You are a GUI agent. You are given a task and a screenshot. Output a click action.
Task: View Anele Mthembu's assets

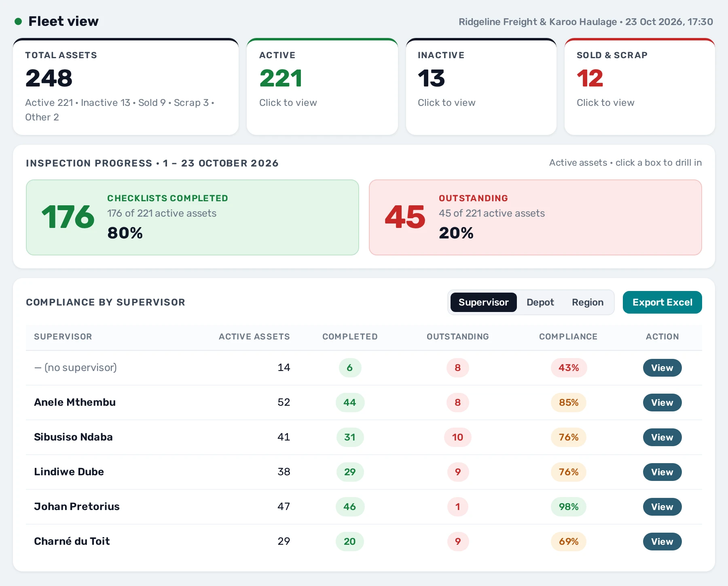(662, 403)
